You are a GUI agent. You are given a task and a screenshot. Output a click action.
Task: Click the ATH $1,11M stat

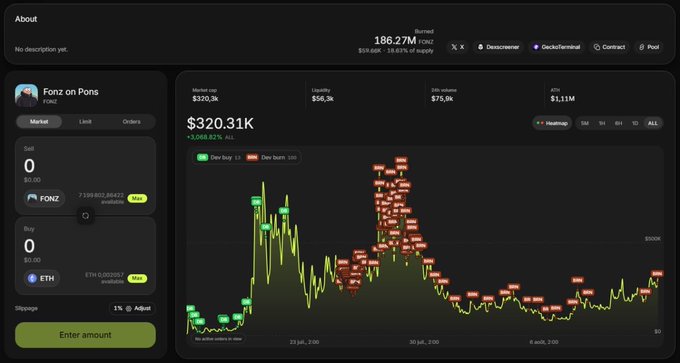(x=563, y=95)
